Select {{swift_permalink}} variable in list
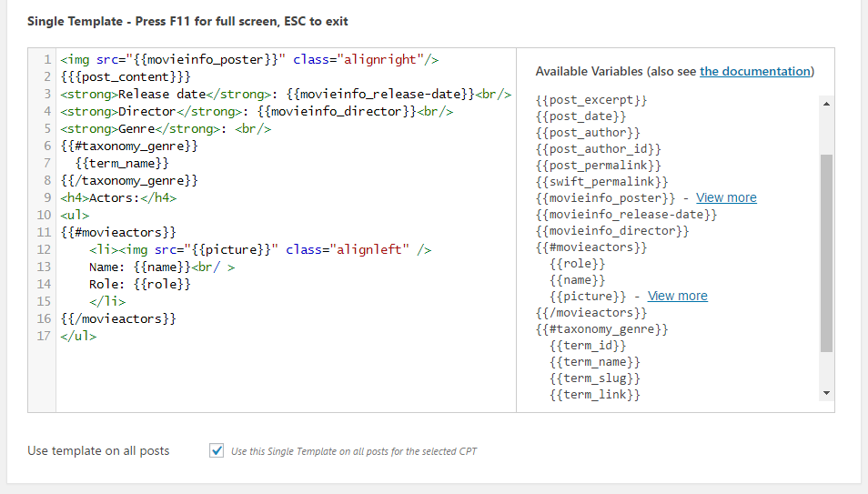The width and height of the screenshot is (868, 494). (601, 182)
